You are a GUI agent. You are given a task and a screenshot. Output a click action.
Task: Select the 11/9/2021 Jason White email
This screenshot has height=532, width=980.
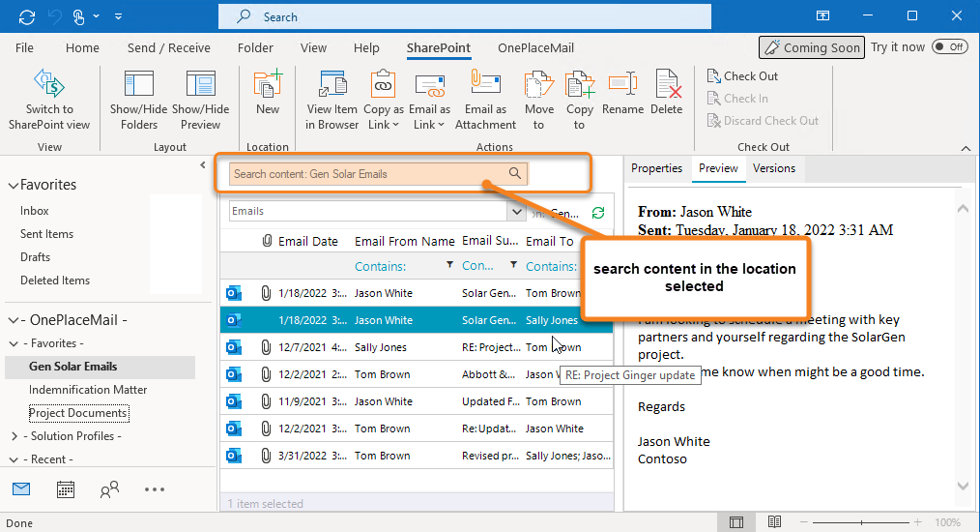[417, 401]
